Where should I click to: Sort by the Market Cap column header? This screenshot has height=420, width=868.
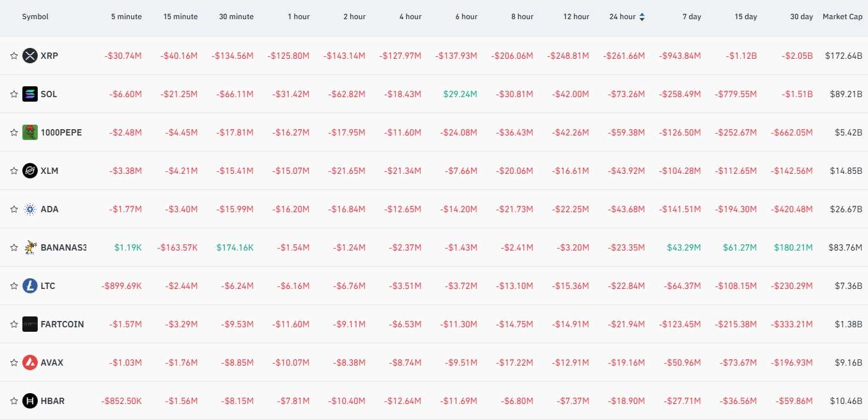[x=842, y=17]
